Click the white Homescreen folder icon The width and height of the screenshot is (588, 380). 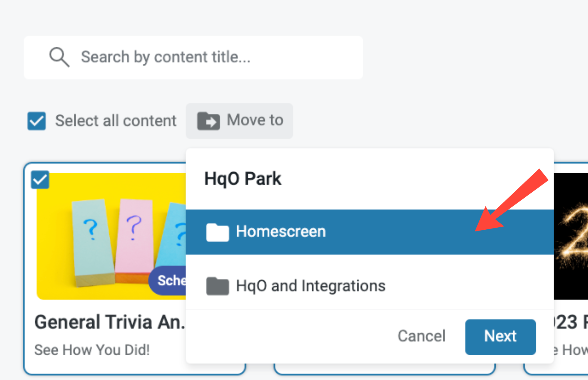[x=218, y=232]
